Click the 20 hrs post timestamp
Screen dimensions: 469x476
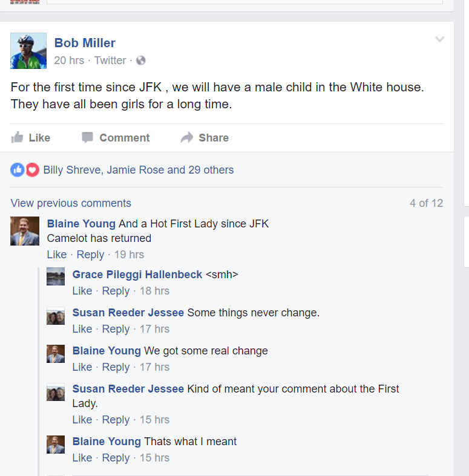tap(69, 60)
